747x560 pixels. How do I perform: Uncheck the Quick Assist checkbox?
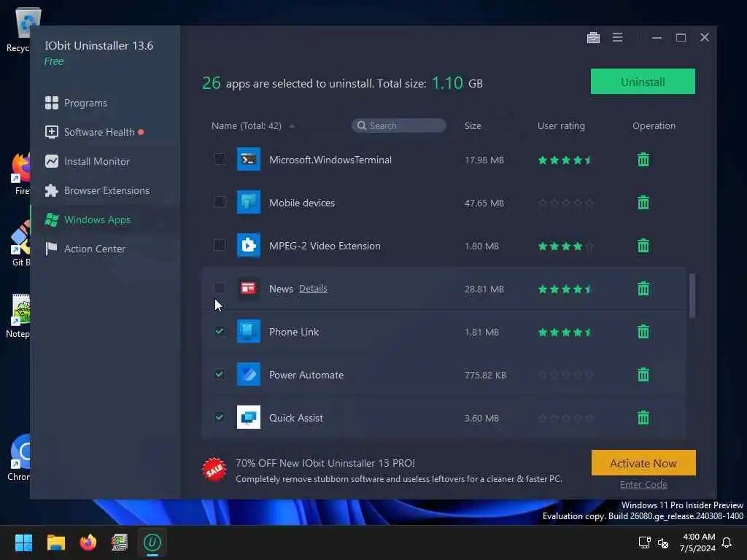coord(220,416)
